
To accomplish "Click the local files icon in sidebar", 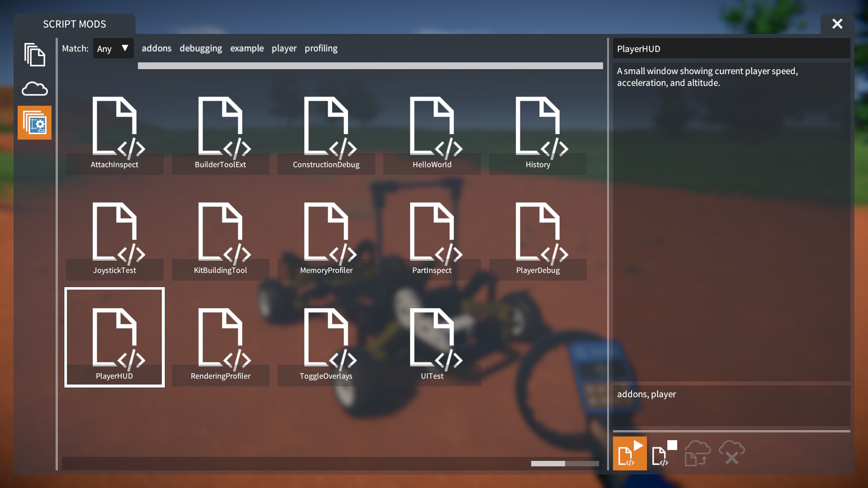I will (34, 55).
